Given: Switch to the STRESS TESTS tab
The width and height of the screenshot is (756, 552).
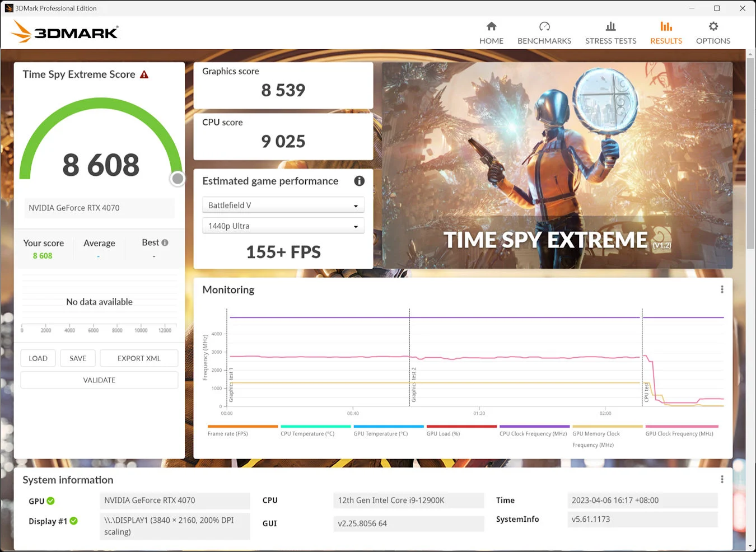Looking at the screenshot, I should (610, 41).
